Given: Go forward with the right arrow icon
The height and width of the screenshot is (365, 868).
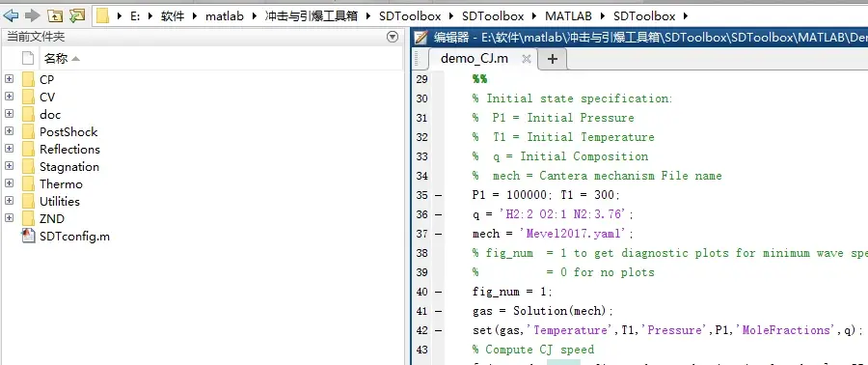Looking at the screenshot, I should tap(33, 15).
